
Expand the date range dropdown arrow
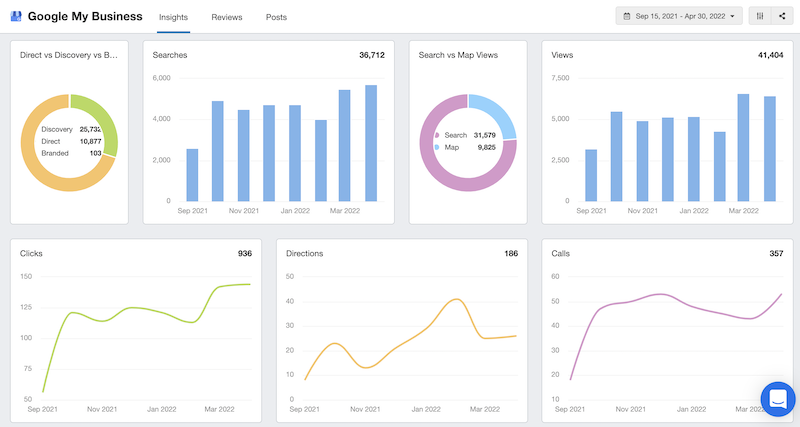(x=732, y=16)
